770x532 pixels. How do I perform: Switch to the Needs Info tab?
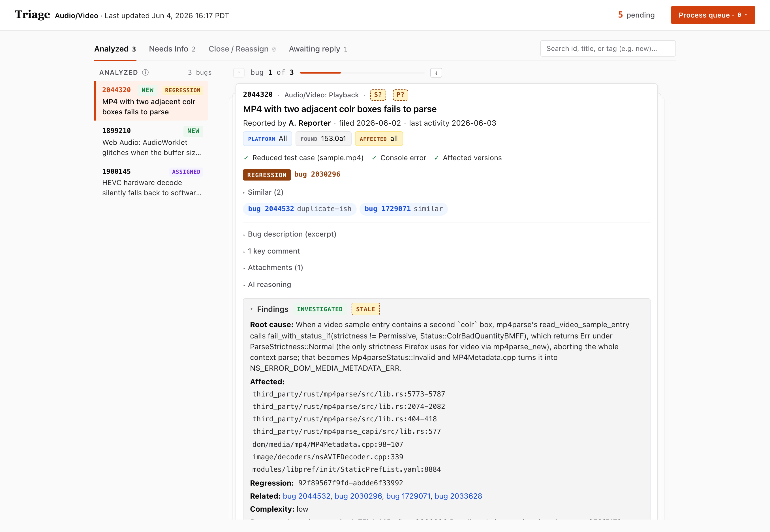pos(172,49)
